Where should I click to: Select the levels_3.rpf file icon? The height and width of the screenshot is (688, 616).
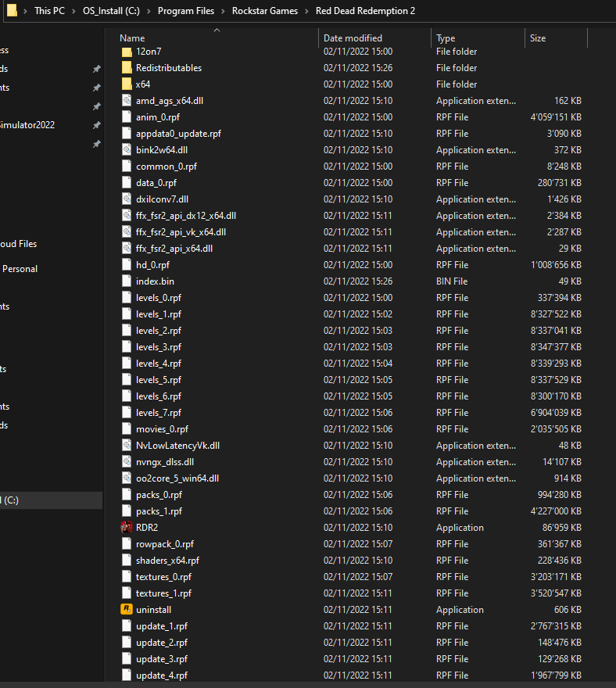tap(127, 347)
